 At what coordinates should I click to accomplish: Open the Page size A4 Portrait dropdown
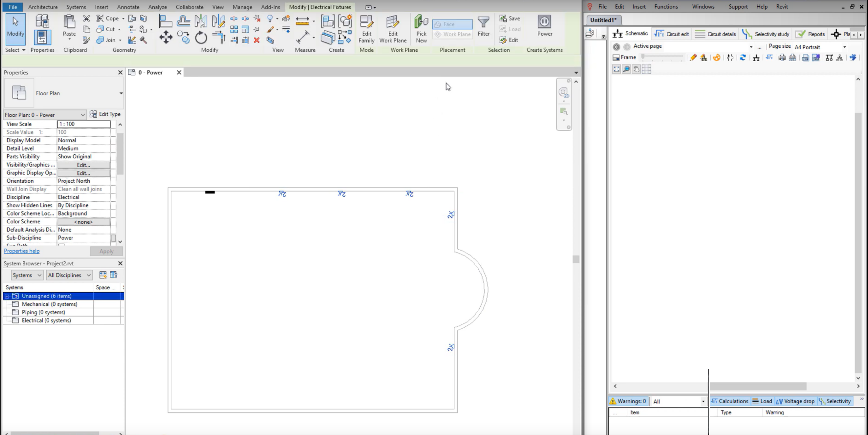point(844,47)
